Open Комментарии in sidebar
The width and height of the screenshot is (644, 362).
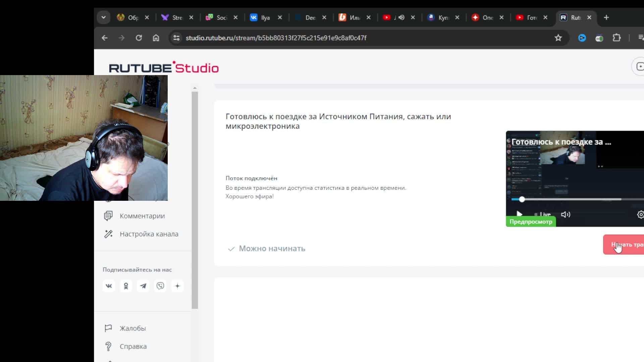coord(142,216)
